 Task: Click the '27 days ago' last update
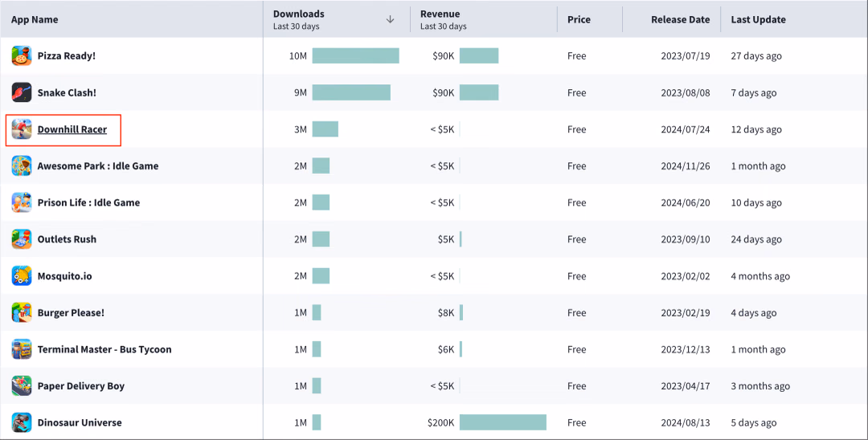click(756, 56)
